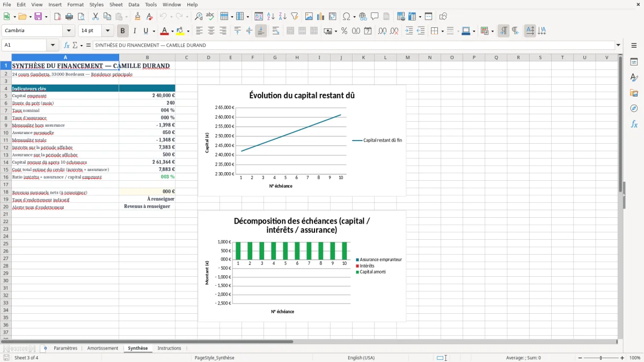Open the File menu
This screenshot has width=644, height=362.
pos(7,4)
